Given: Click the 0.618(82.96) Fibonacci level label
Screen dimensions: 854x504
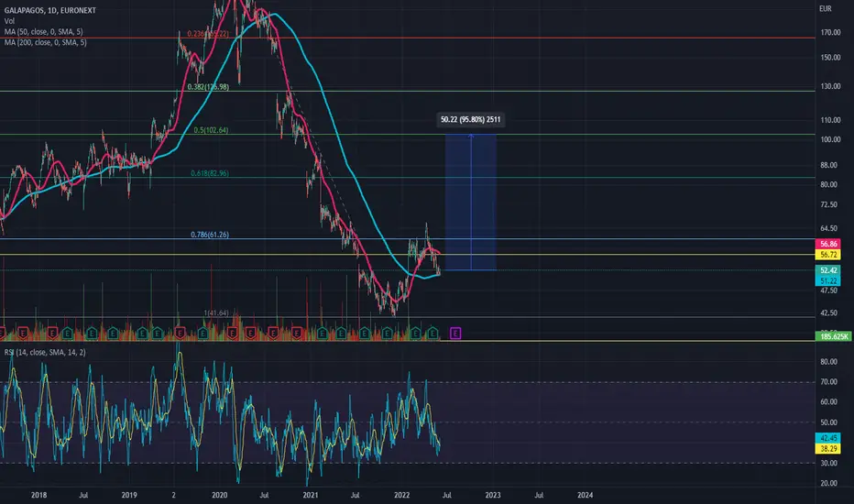Looking at the screenshot, I should [210, 173].
